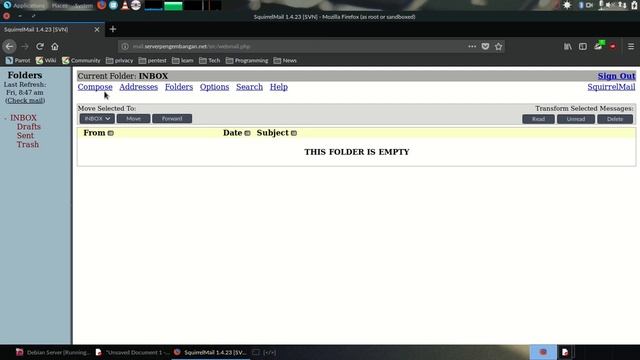Click the red extension icon in toolbar

coord(613,47)
